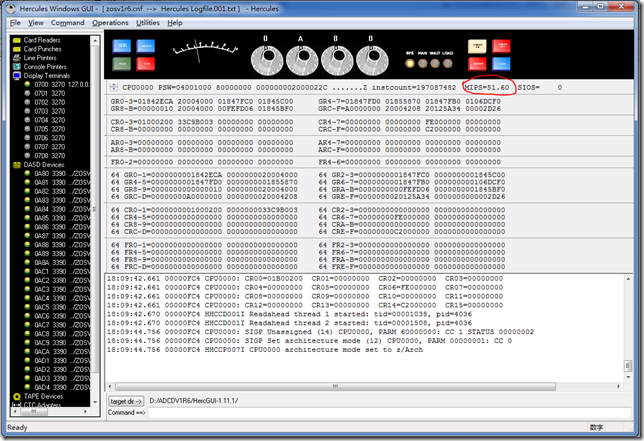This screenshot has width=644, height=441.
Task: Click the SYS indicator light
Action: pos(410,63)
